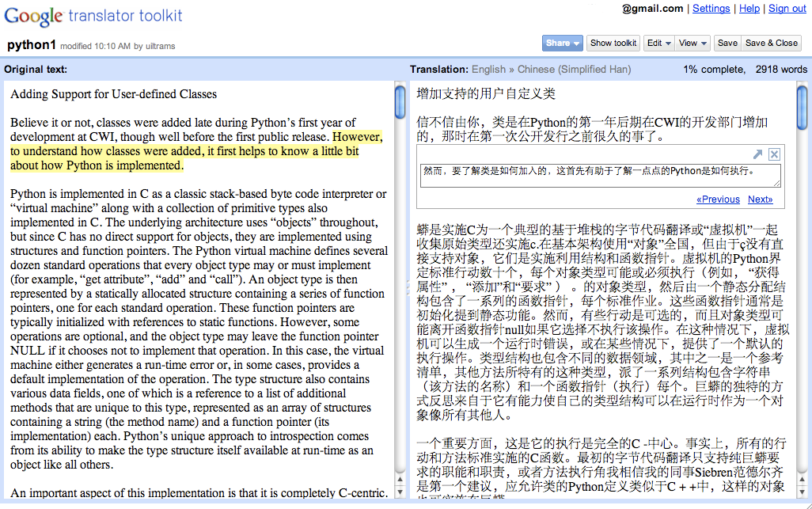Click the Original text: label
The image size is (812, 509).
point(36,70)
